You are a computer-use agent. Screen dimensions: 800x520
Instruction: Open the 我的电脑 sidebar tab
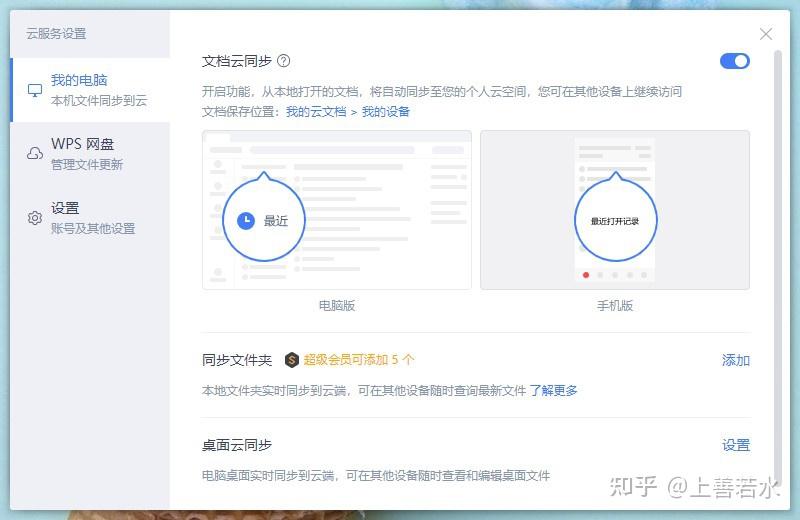(90, 90)
